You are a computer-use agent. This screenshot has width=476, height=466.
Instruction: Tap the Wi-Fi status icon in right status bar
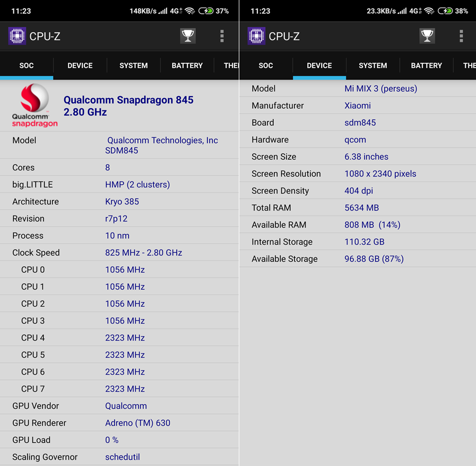pyautogui.click(x=429, y=11)
